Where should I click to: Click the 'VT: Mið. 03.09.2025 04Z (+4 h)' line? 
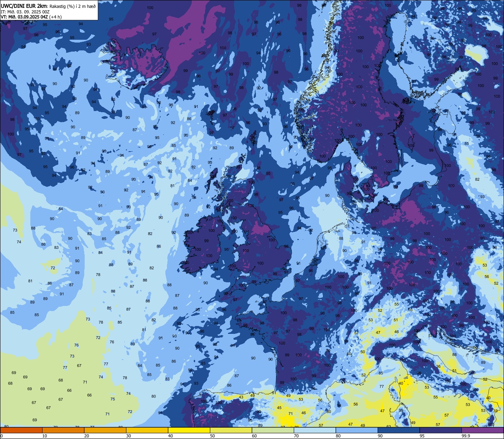[x=31, y=17]
